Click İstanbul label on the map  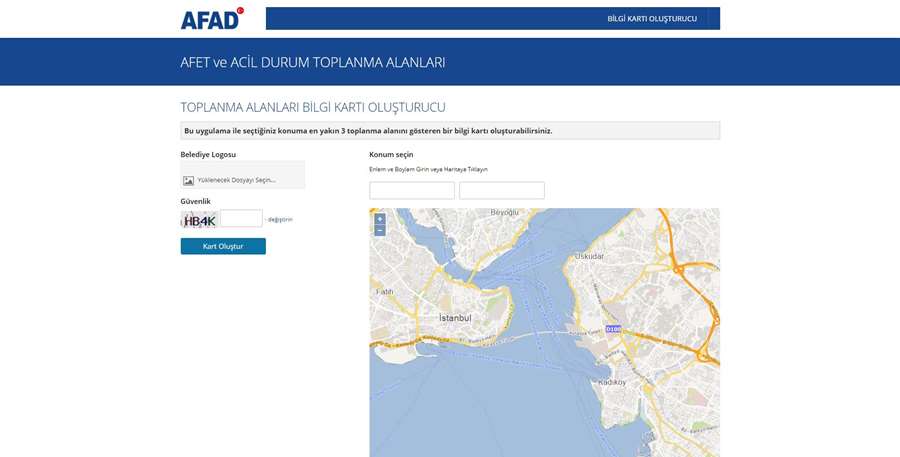[x=455, y=318]
